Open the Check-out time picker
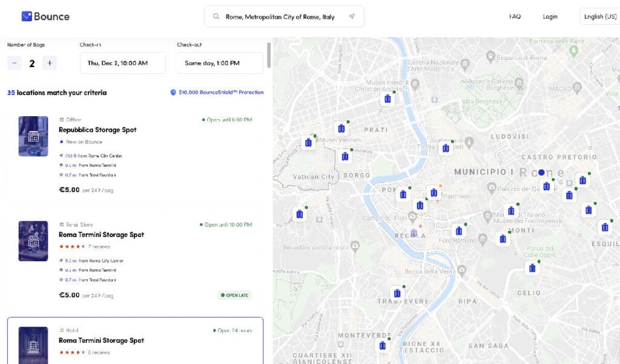620x364 pixels. [220, 63]
